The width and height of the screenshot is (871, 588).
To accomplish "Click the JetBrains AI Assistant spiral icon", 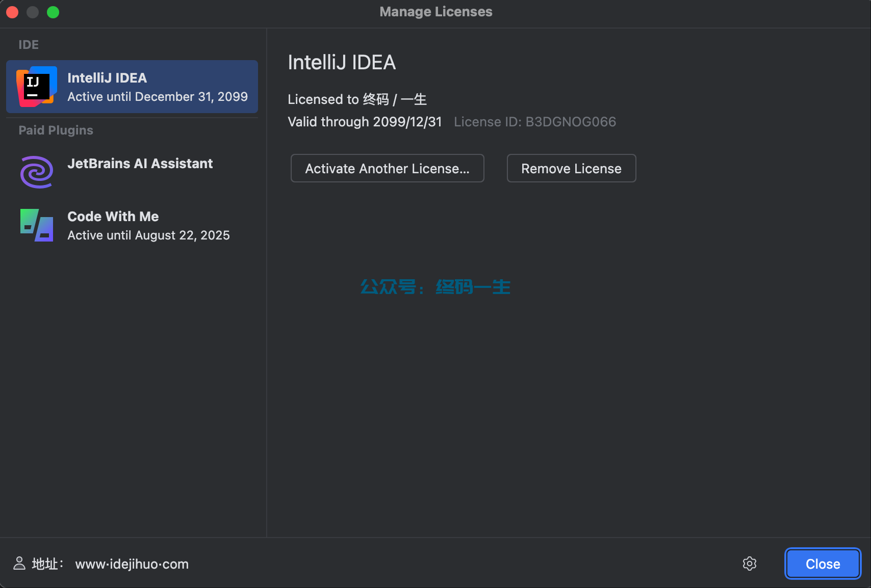I will [x=36, y=172].
